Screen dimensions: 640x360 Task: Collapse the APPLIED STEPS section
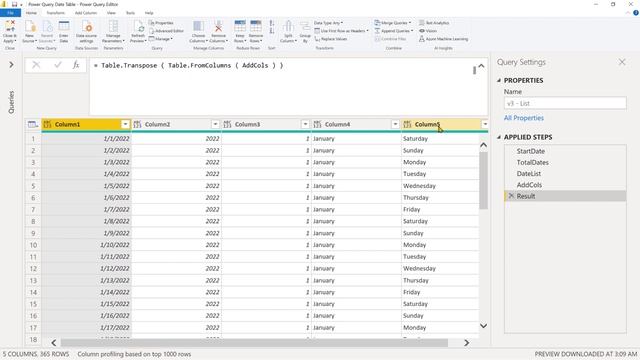(x=499, y=137)
